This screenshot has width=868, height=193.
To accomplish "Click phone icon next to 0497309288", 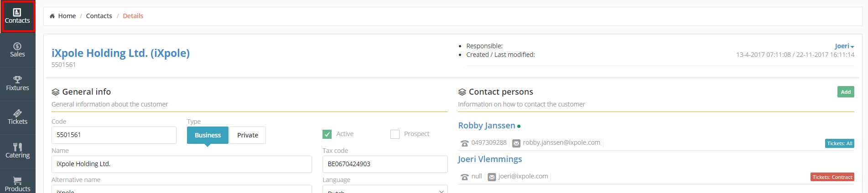I will tap(464, 143).
